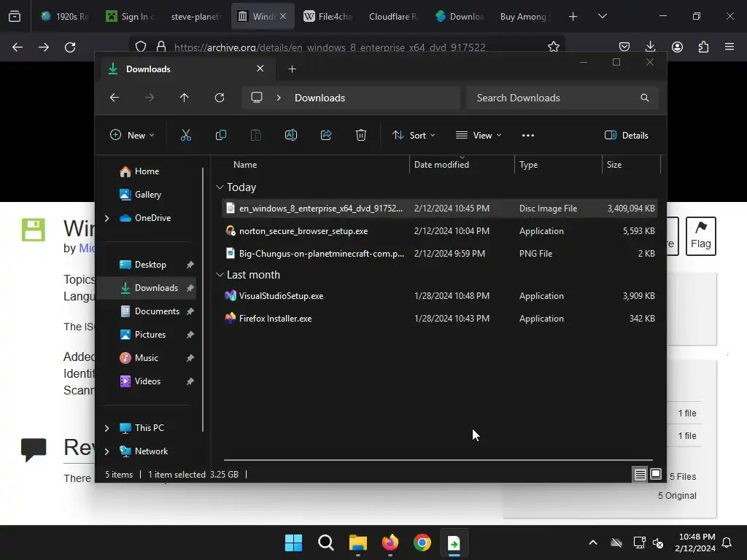
Task: Select VisualStudioSetup.exe file
Action: click(440, 296)
